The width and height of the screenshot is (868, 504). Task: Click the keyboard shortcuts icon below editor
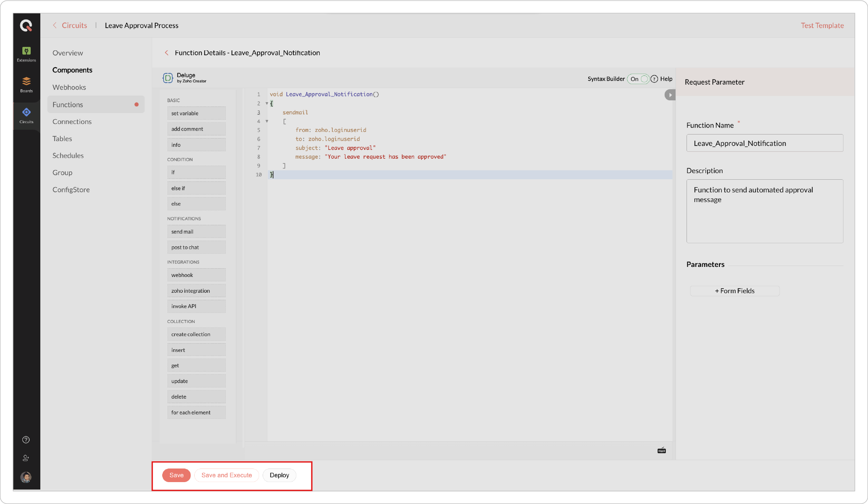tap(662, 451)
